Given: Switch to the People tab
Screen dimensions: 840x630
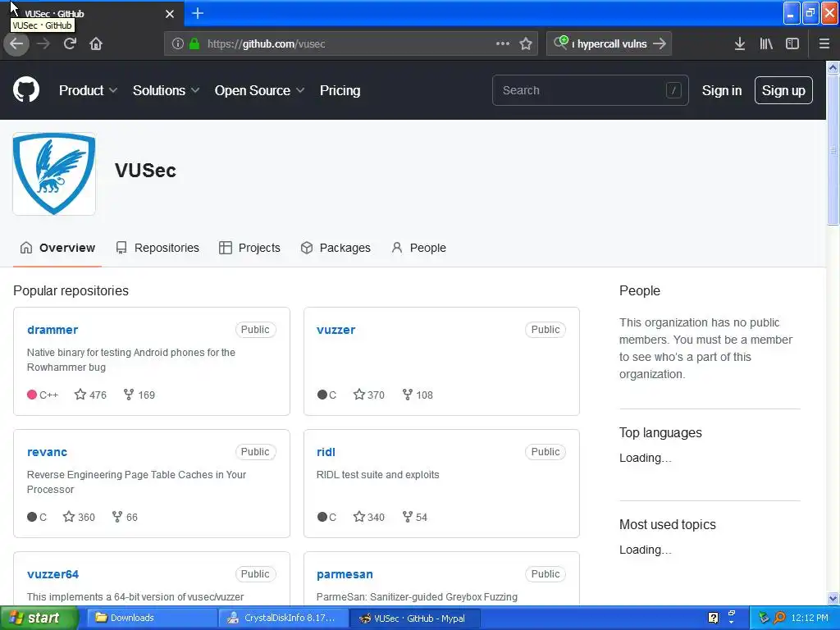Looking at the screenshot, I should click(x=419, y=248).
